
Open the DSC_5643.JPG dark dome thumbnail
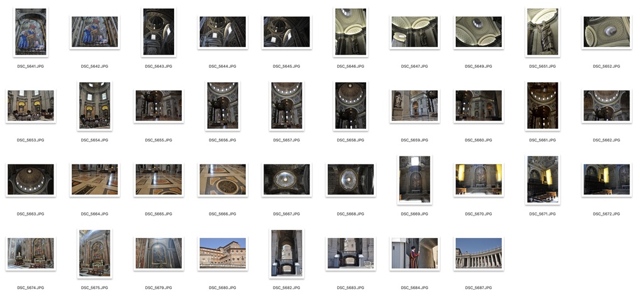(x=158, y=31)
